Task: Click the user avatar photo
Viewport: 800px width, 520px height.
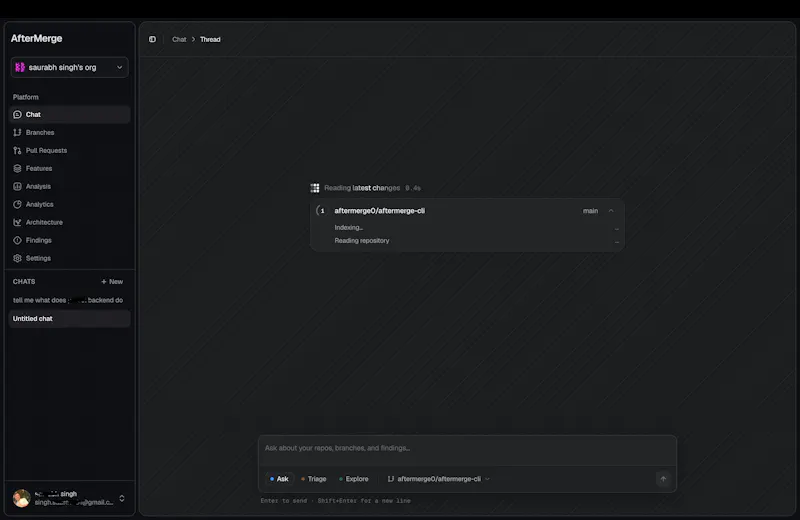Action: [x=21, y=498]
